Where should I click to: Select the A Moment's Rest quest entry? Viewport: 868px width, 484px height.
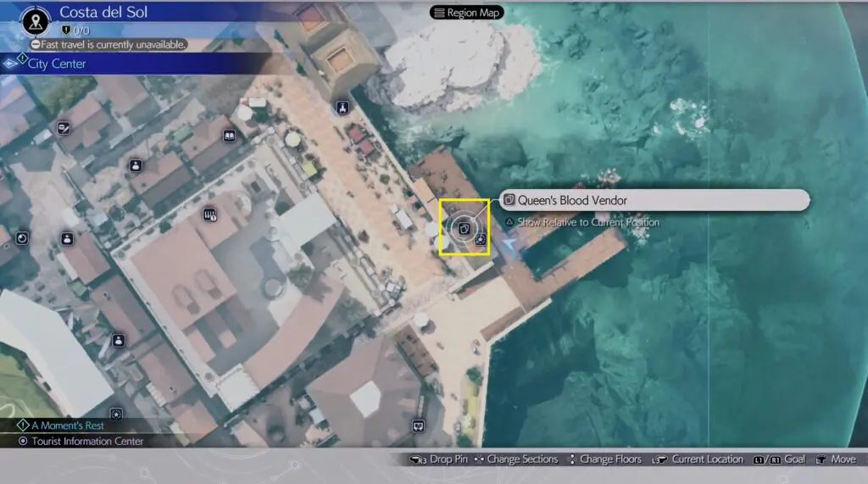69,426
